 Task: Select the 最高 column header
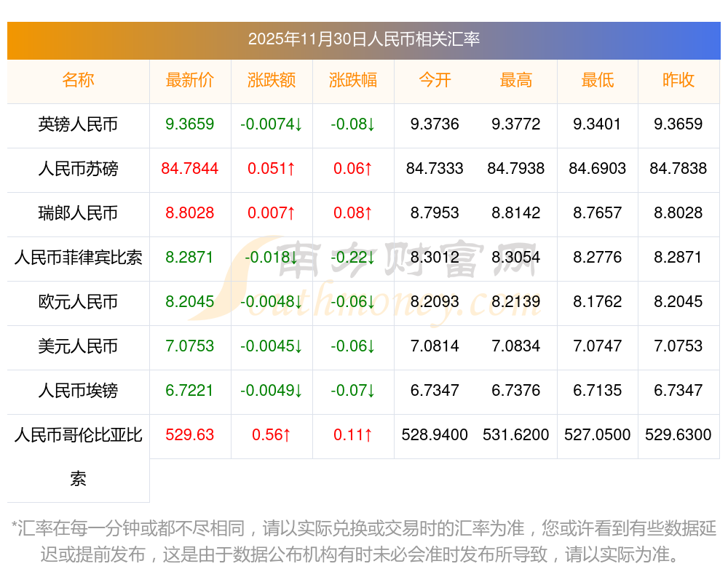point(516,80)
